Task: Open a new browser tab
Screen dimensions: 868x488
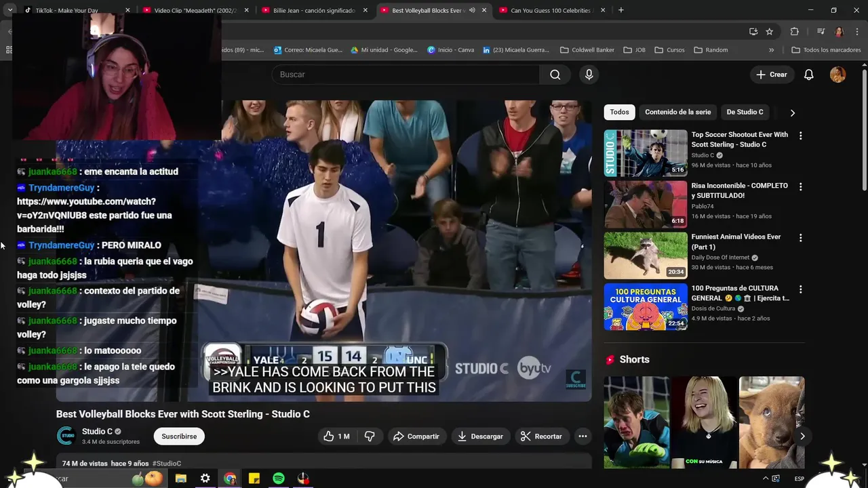Action: [620, 10]
